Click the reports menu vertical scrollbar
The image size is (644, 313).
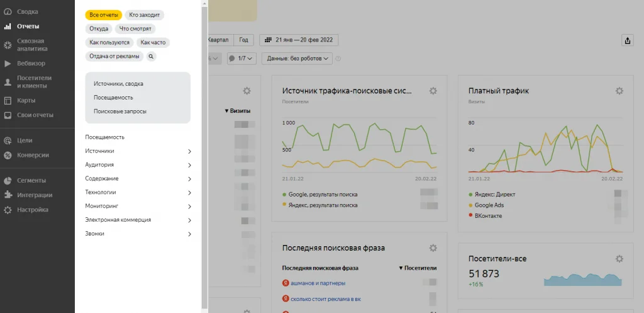coord(204,157)
